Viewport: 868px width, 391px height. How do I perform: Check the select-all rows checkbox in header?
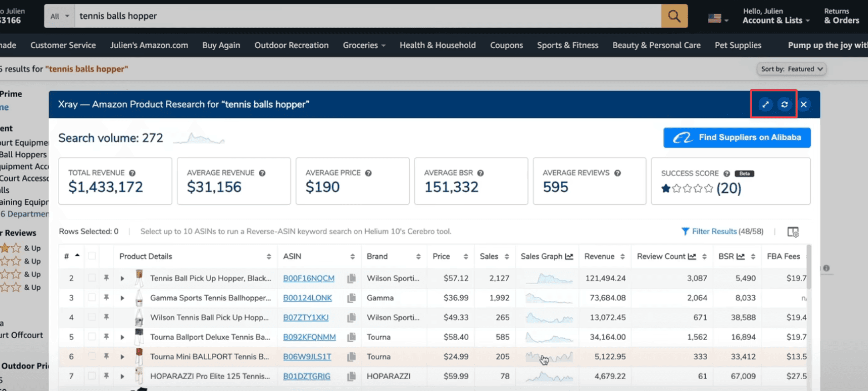[x=92, y=256]
